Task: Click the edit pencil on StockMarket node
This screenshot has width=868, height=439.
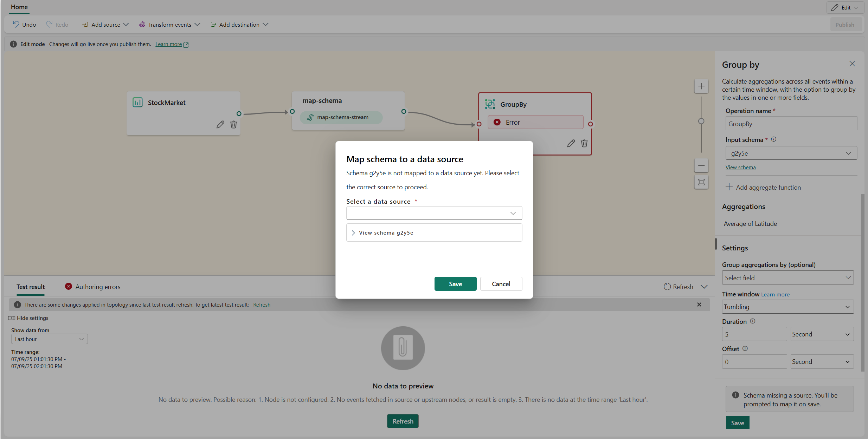Action: tap(220, 124)
